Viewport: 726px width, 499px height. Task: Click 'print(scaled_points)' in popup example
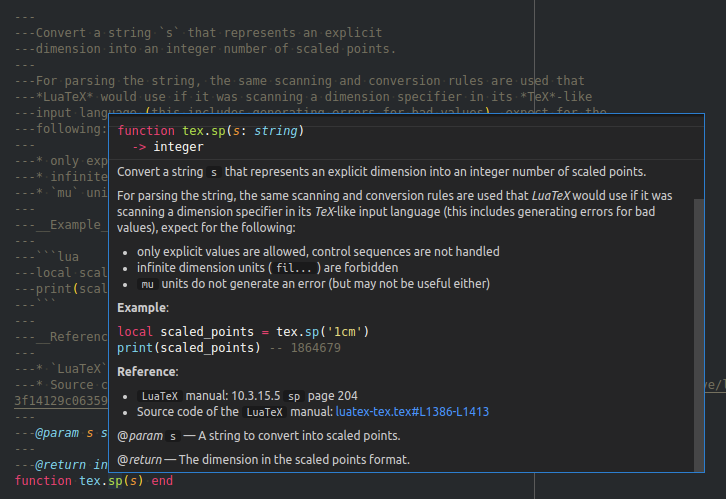tap(189, 348)
